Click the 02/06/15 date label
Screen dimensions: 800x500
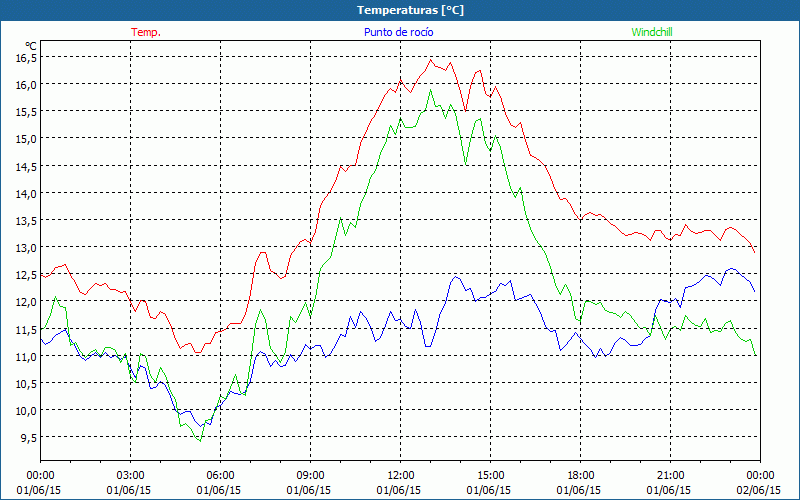[759, 490]
